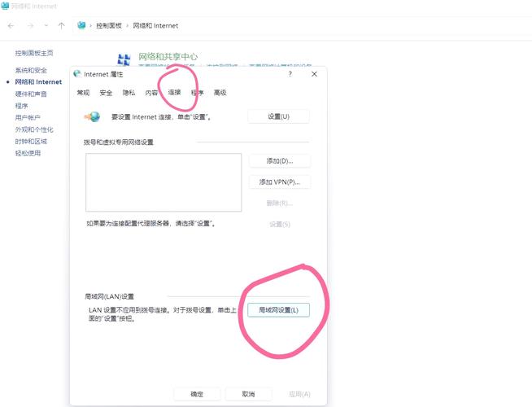Click the 添加(D)... button
Image resolution: width=532 pixels, height=407 pixels.
pos(280,161)
